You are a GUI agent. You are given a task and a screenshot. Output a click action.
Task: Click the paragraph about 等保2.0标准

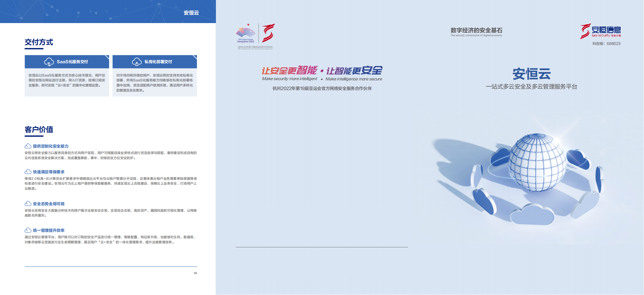pos(111,183)
